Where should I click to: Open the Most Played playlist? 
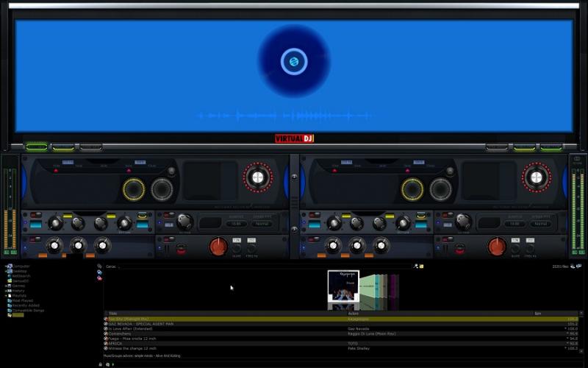click(x=23, y=300)
